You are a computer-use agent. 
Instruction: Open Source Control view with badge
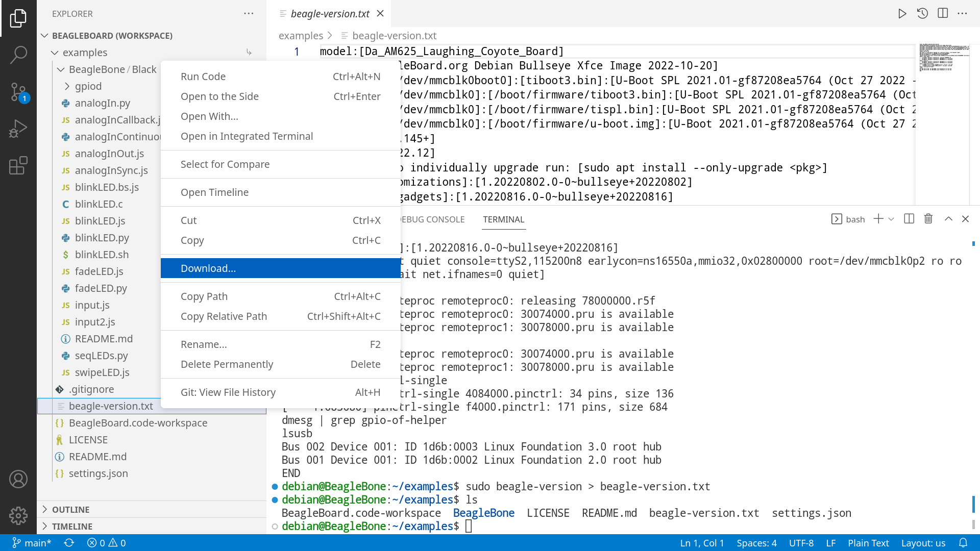(x=18, y=92)
